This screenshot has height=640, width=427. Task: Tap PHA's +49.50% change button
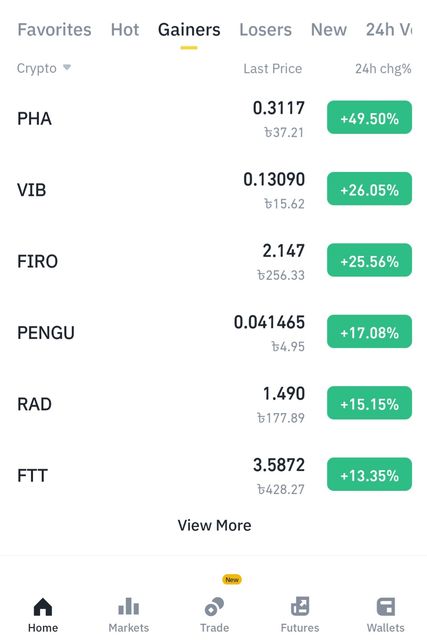coord(369,117)
